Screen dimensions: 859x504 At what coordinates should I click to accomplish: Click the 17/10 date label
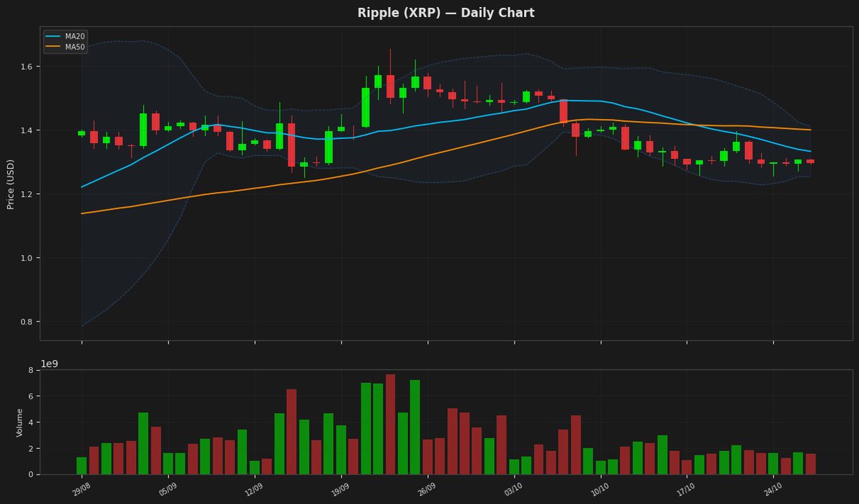[686, 490]
